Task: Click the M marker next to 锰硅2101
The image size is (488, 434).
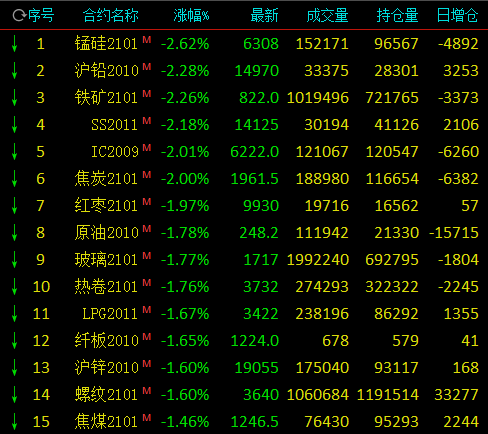Action: [147, 40]
